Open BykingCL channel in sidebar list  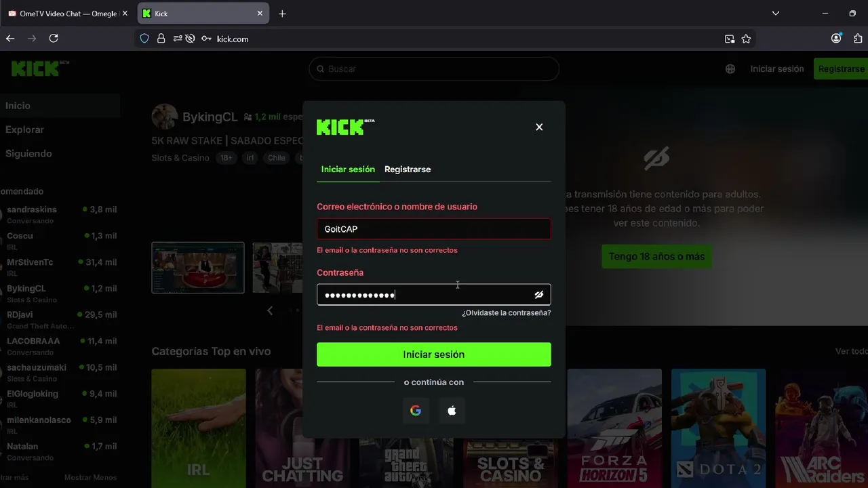pyautogui.click(x=60, y=293)
